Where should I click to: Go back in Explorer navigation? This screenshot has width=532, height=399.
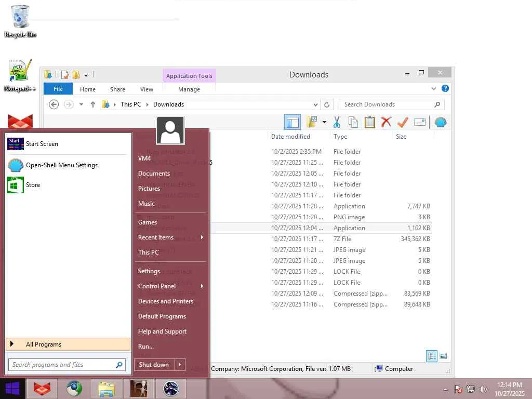pos(54,104)
